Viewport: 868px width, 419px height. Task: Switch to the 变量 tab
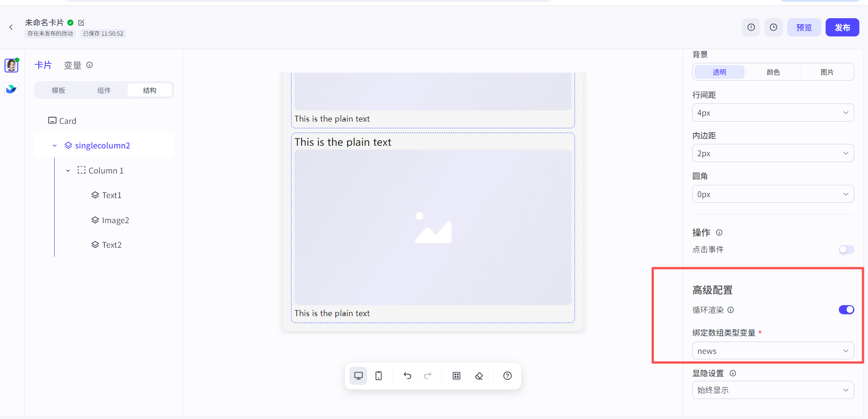[72, 65]
